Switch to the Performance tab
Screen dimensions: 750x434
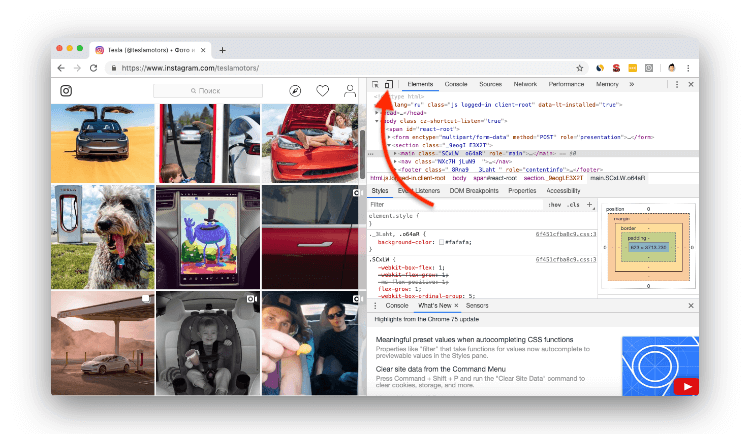[x=566, y=84]
